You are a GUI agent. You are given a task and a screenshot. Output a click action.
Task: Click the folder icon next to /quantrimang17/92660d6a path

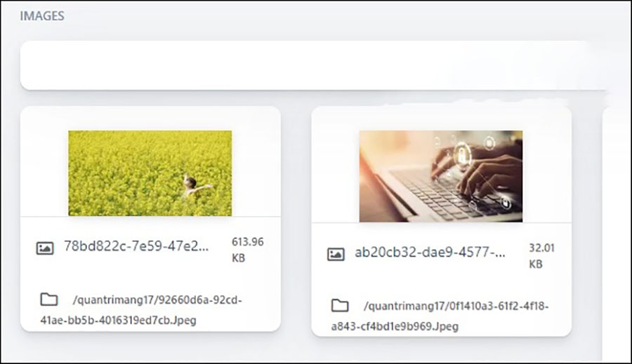coord(49,299)
